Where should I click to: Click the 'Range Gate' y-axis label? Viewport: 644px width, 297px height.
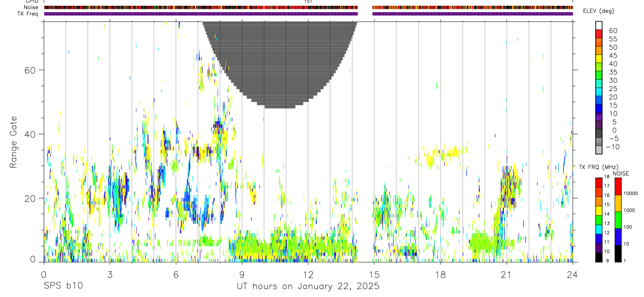click(13, 142)
